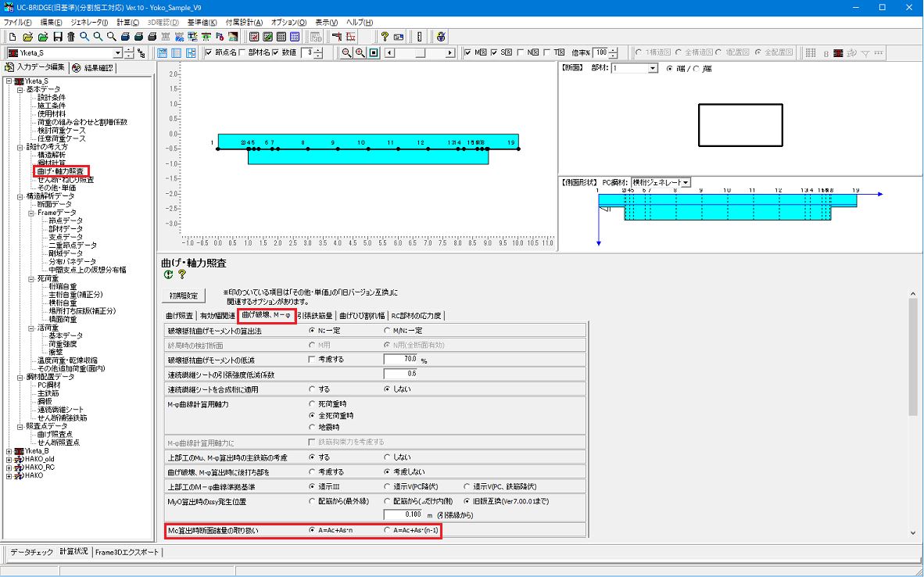Check 考慮する for 破壊抵抗曲げモーメントの低減
This screenshot has height=577, width=924.
coord(313,360)
